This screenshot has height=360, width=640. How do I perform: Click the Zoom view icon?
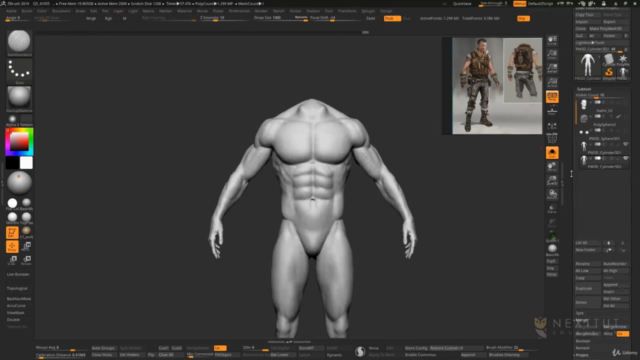552,54
